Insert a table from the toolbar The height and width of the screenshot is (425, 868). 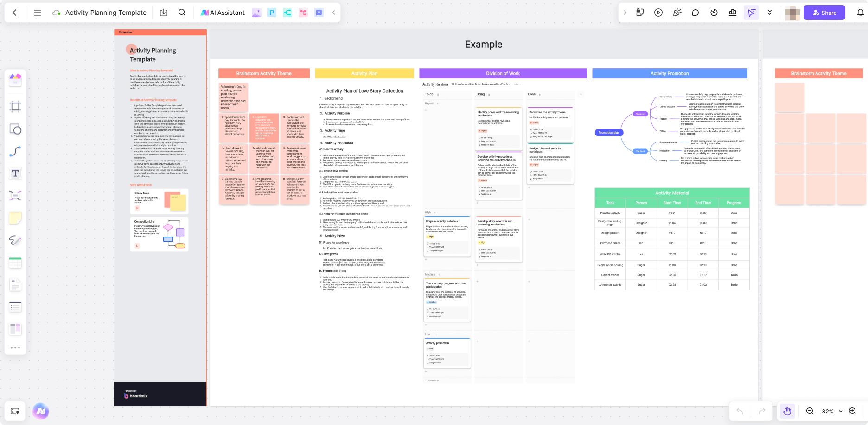pos(15,263)
